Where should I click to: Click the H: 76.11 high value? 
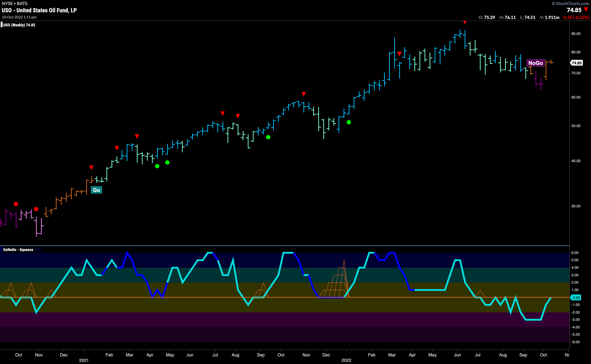[508, 17]
